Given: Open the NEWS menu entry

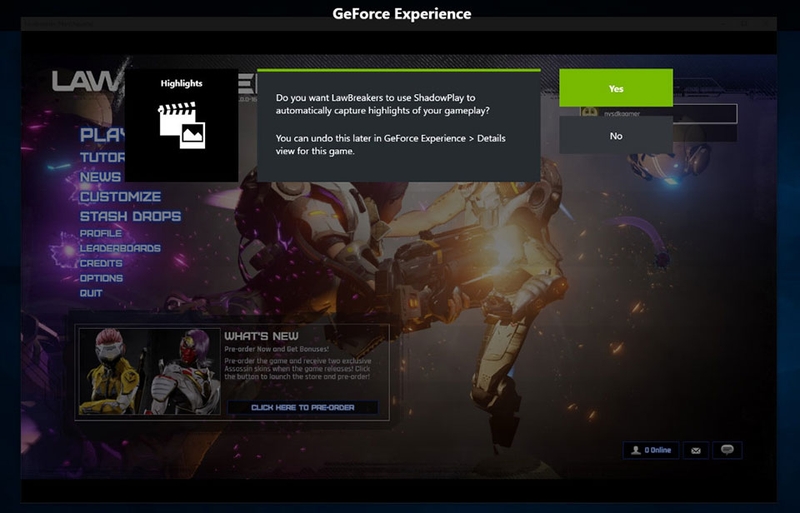Looking at the screenshot, I should [101, 177].
